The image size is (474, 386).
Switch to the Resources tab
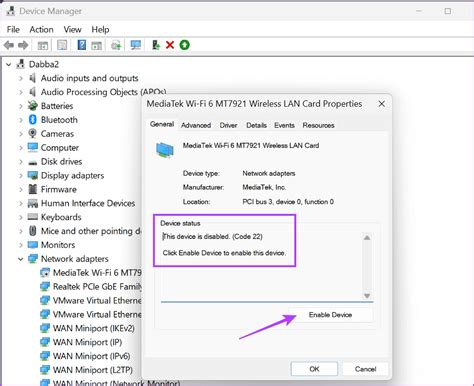point(318,125)
